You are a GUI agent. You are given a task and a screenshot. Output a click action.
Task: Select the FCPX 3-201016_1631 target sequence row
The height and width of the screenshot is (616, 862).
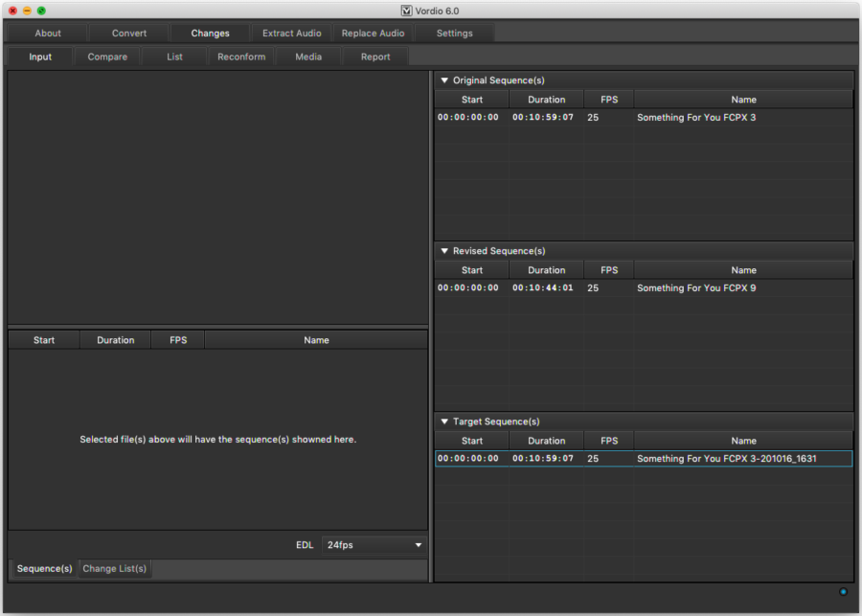coord(643,459)
